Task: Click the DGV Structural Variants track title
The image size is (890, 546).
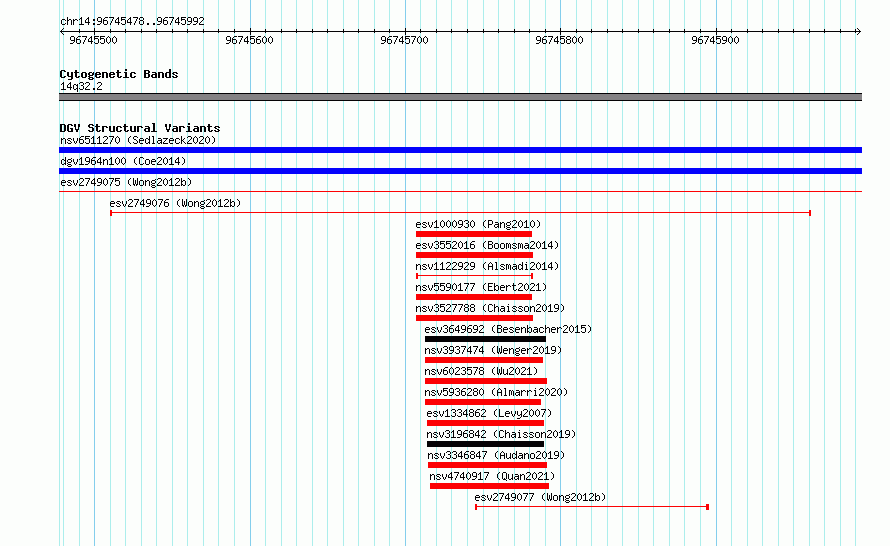Action: [140, 128]
